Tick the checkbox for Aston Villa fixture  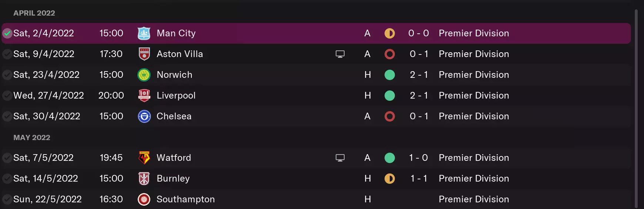coord(7,54)
